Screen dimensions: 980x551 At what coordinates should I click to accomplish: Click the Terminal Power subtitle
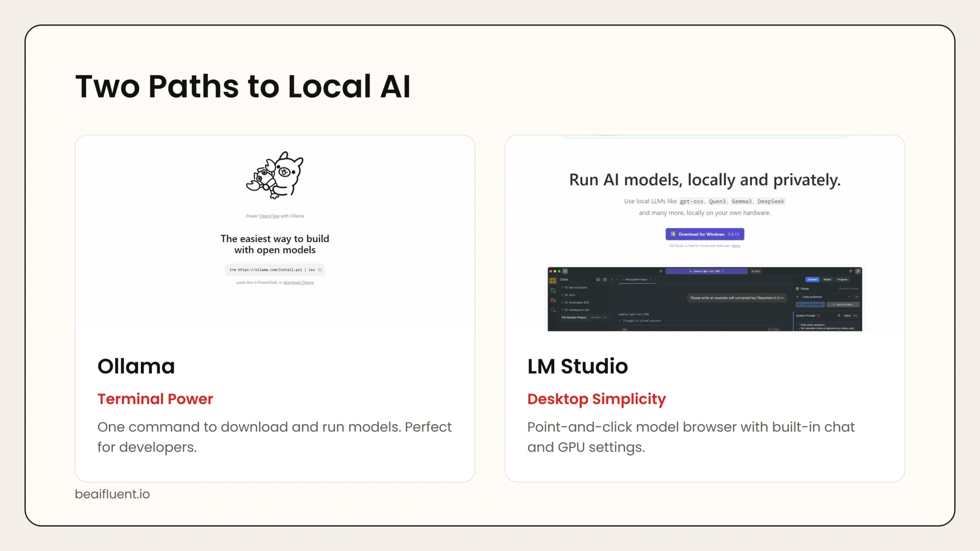[x=155, y=399]
